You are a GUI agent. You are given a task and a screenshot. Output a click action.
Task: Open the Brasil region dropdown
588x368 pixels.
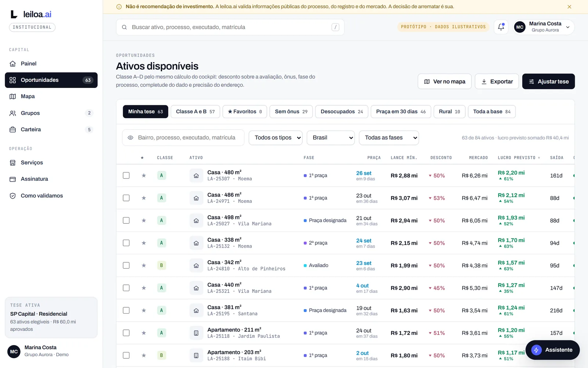pos(331,138)
